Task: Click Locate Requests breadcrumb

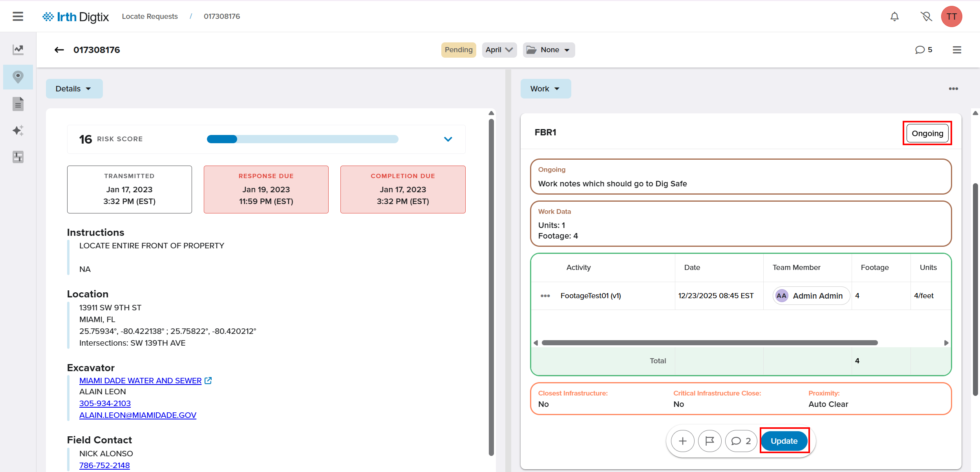Action: 150,16
